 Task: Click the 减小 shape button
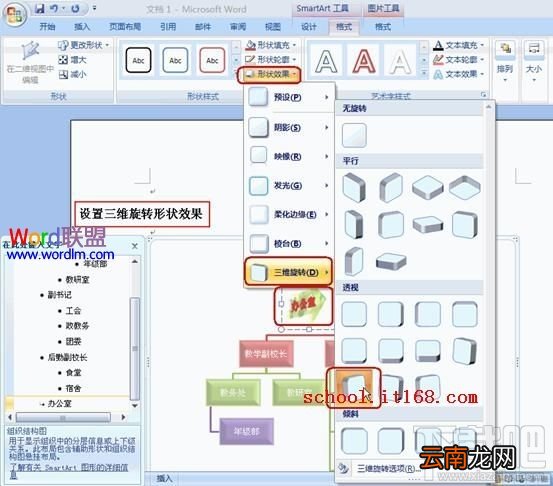tap(72, 74)
